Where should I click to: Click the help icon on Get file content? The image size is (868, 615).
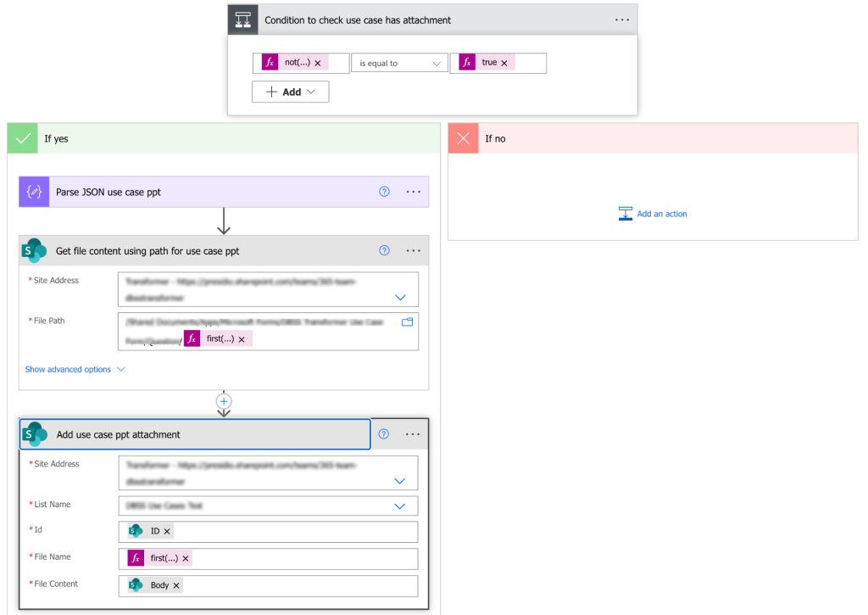(383, 250)
